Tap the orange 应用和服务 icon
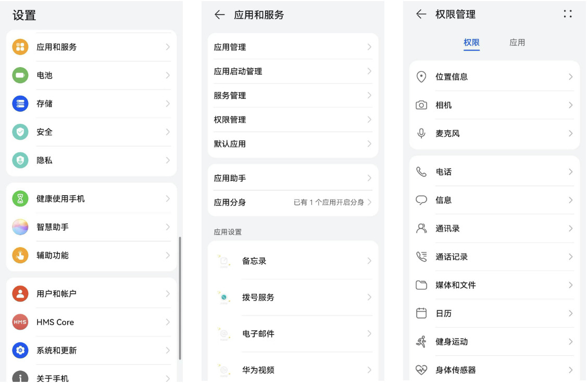The width and height of the screenshot is (588, 385). (x=20, y=47)
